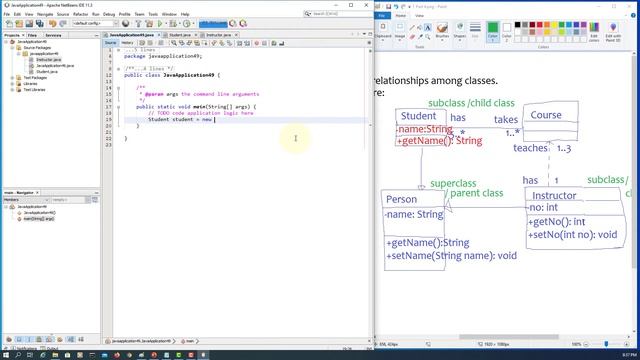Redo edit in NetBeans toolbar

62,24
